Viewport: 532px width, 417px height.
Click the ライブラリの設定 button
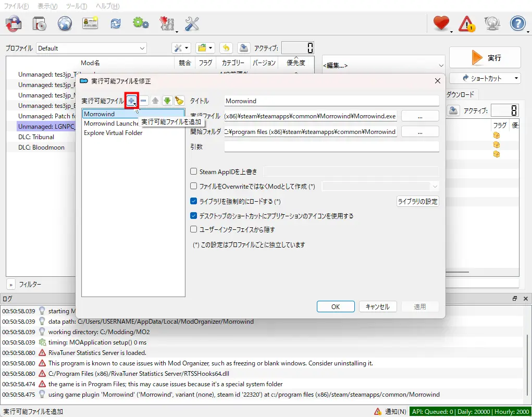(x=418, y=202)
